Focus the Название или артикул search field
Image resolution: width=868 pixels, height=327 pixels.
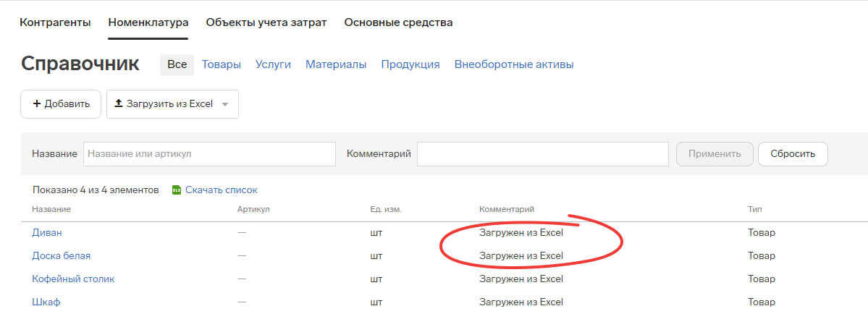point(209,154)
